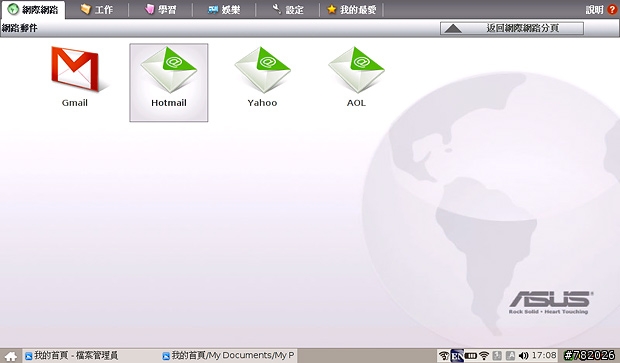Image resolution: width=620 pixels, height=363 pixels.
Task: Switch to the 工作 tab
Action: pos(97,9)
